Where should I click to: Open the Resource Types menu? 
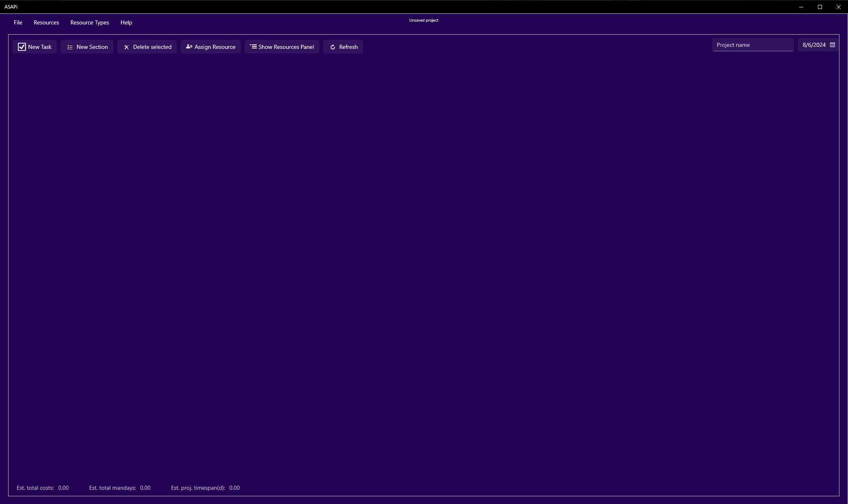[x=90, y=22]
